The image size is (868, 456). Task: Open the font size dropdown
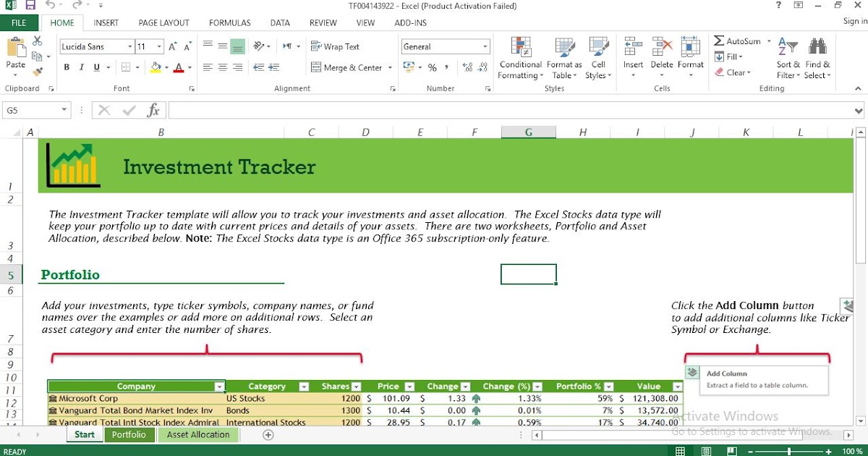[158, 46]
